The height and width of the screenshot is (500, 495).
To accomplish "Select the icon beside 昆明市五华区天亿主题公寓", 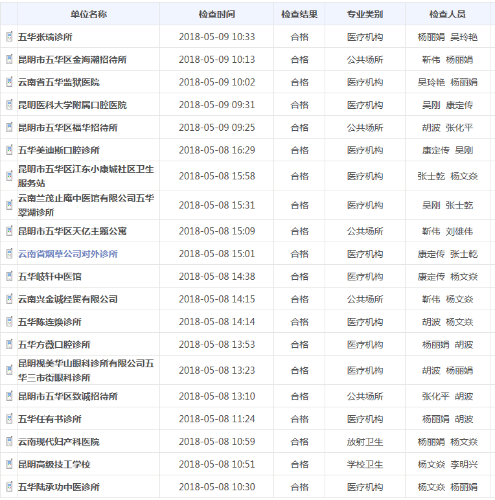I will tap(9, 231).
